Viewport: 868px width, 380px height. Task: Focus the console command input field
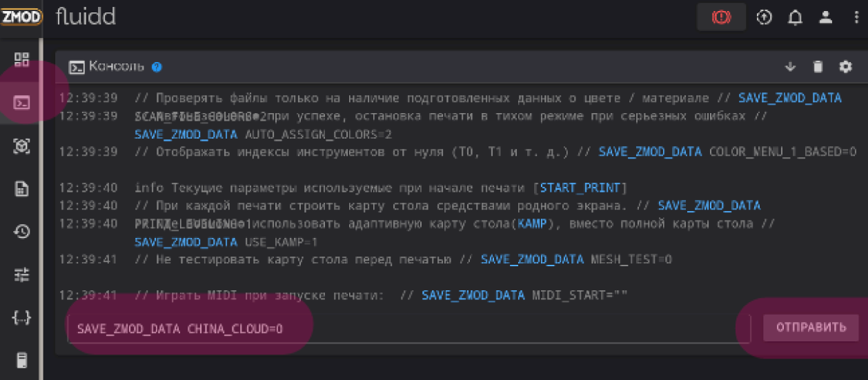(x=400, y=328)
